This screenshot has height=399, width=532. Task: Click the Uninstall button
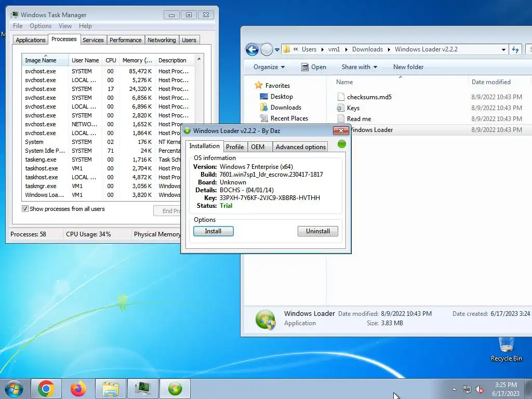tap(317, 231)
